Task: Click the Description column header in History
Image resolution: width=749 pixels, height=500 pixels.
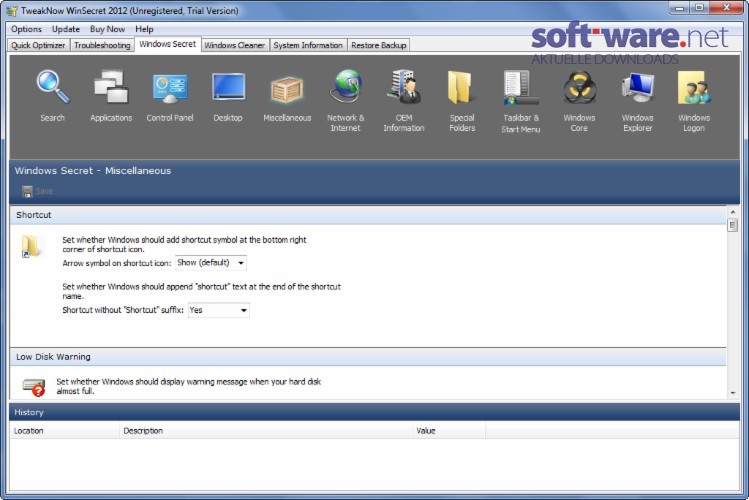Action: pyautogui.click(x=266, y=431)
